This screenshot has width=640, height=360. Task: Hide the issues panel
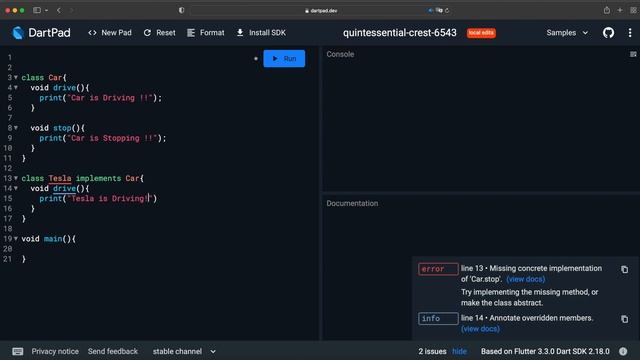pyautogui.click(x=459, y=351)
